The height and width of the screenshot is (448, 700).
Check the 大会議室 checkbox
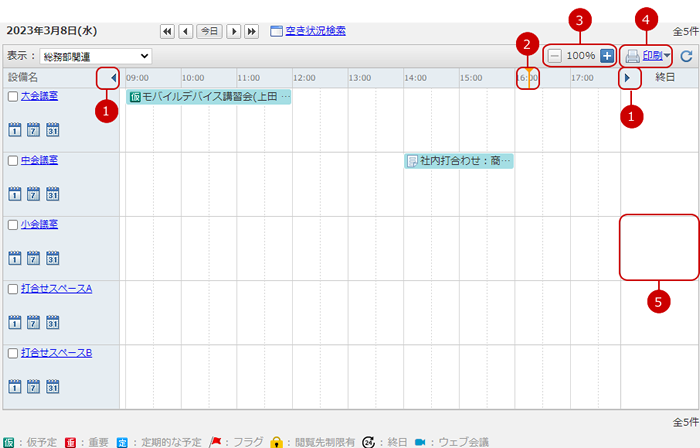13,97
